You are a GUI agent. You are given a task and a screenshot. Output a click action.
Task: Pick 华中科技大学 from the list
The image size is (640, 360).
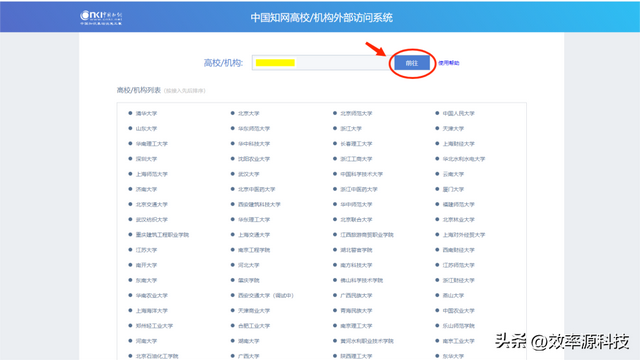[x=254, y=144]
